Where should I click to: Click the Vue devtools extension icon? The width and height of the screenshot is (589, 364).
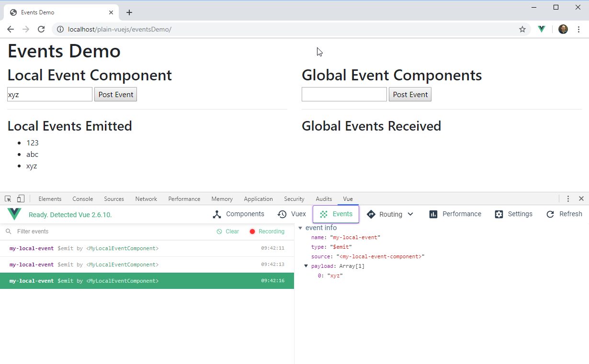pyautogui.click(x=542, y=29)
